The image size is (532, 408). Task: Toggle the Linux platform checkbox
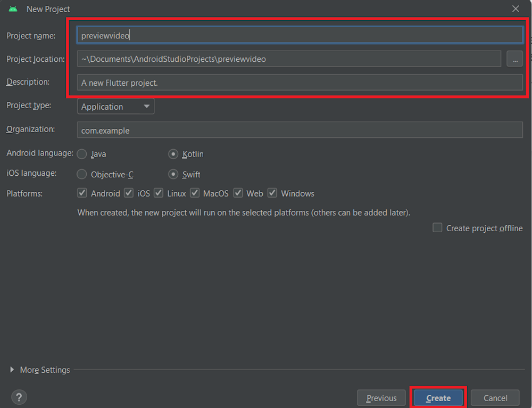click(x=159, y=193)
